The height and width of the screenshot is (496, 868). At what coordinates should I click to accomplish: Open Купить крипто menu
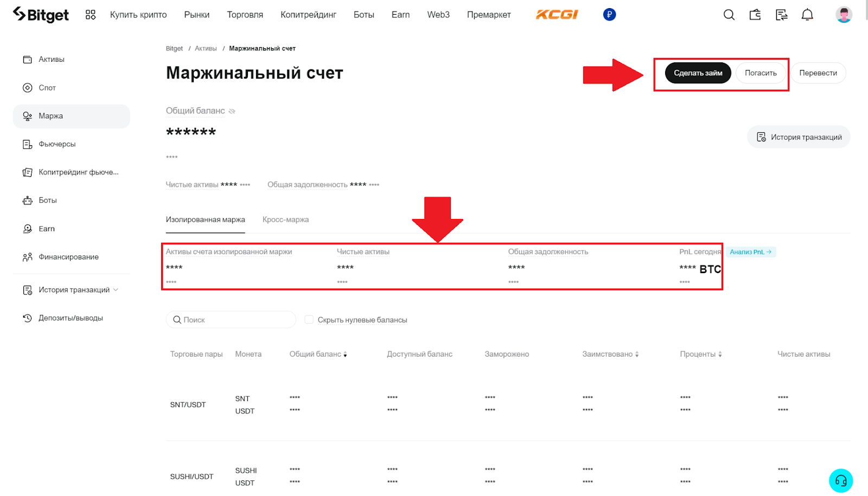138,15
